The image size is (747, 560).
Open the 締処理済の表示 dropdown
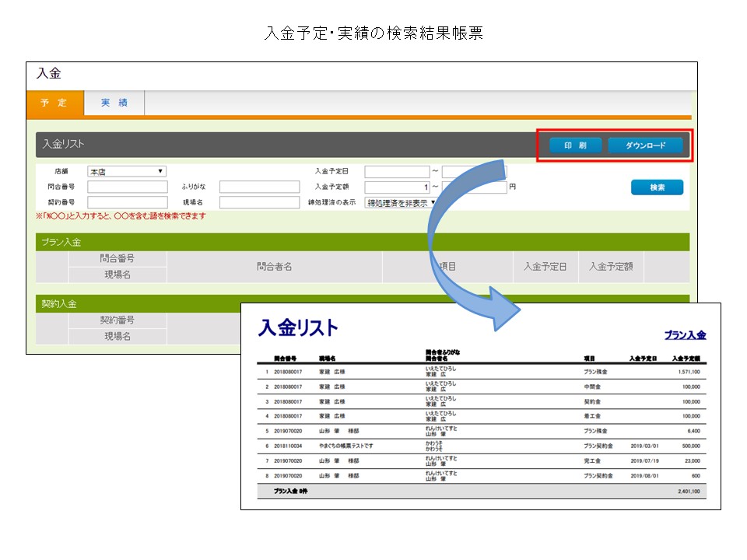(x=401, y=202)
